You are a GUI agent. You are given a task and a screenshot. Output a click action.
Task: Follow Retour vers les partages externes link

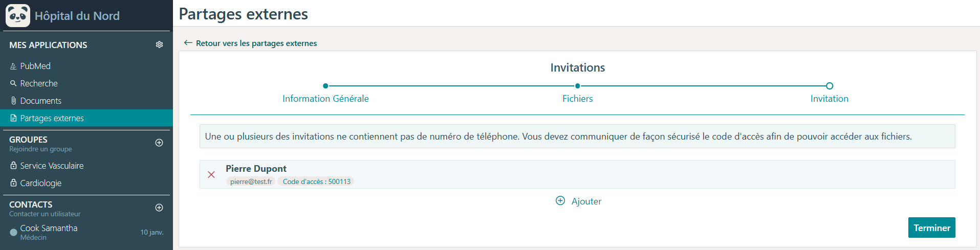256,43
